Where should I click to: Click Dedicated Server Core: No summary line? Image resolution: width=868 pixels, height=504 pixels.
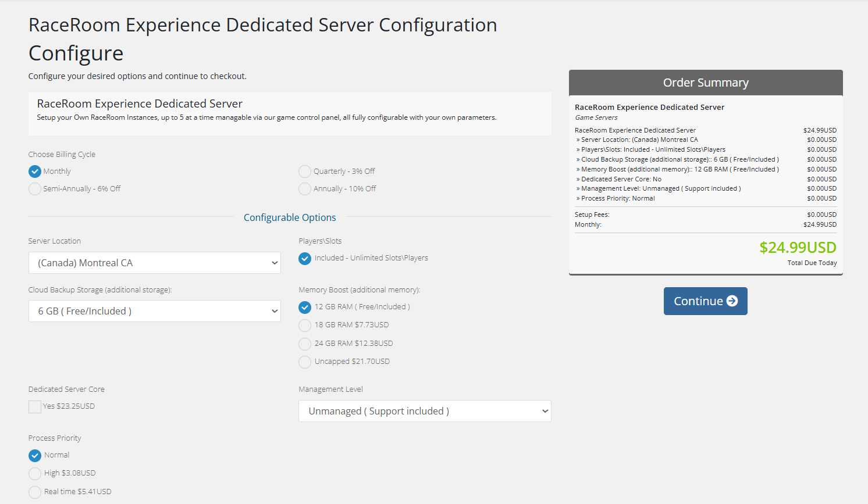click(706, 179)
